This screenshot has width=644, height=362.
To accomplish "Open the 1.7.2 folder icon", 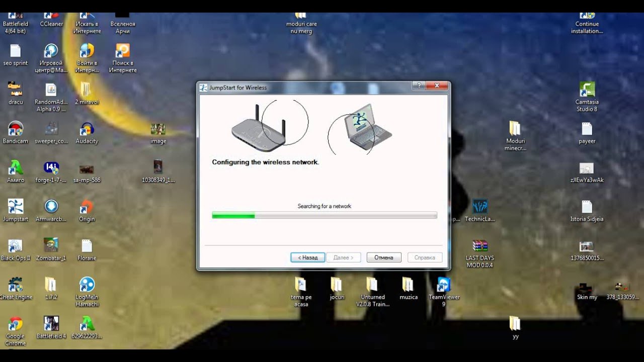I will click(x=51, y=289).
